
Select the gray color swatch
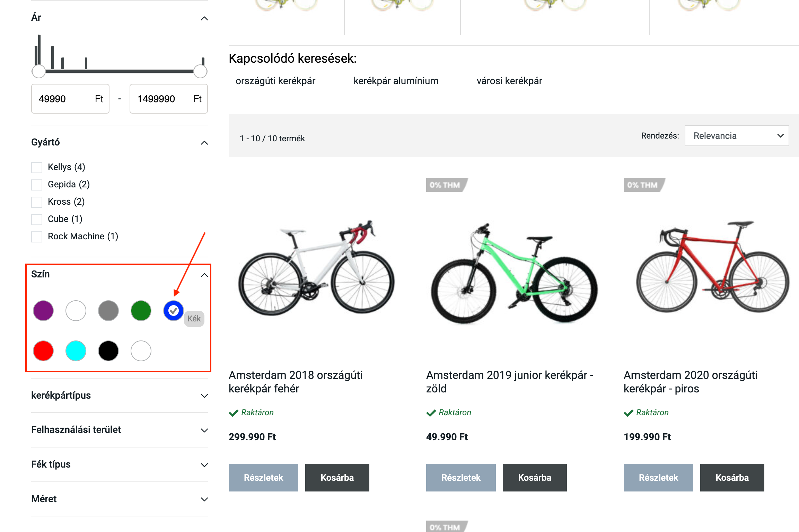coord(108,311)
